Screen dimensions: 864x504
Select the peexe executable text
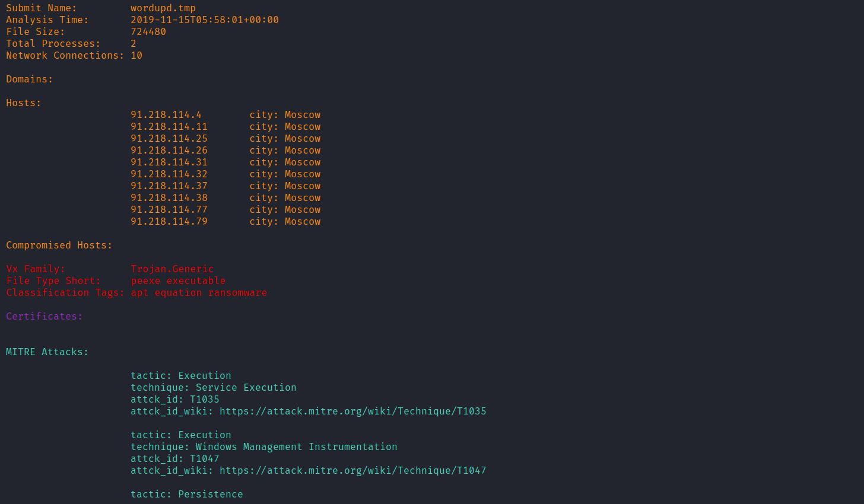178,281
